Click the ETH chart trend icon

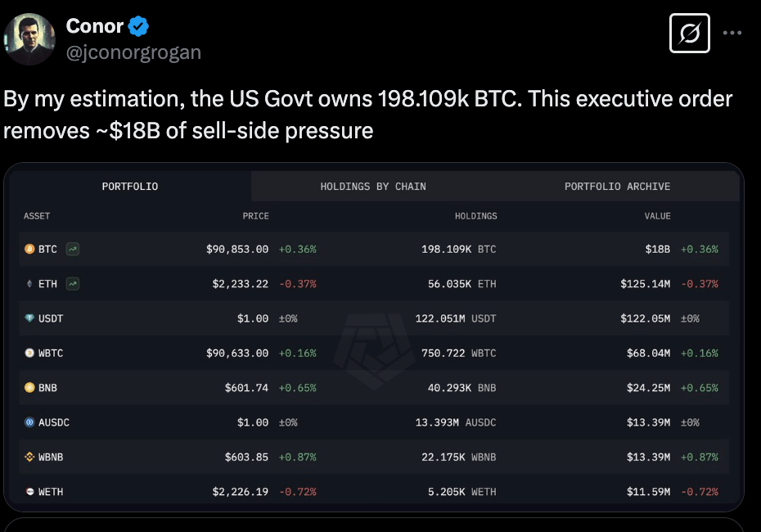point(73,284)
